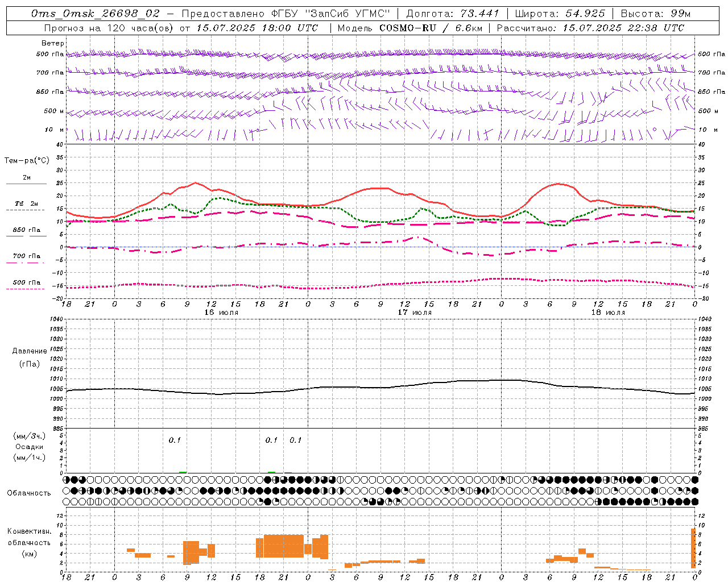
Task: Select the text Предоставлено ФГБУ "ЗапСиб УГМС"
Action: point(286,14)
